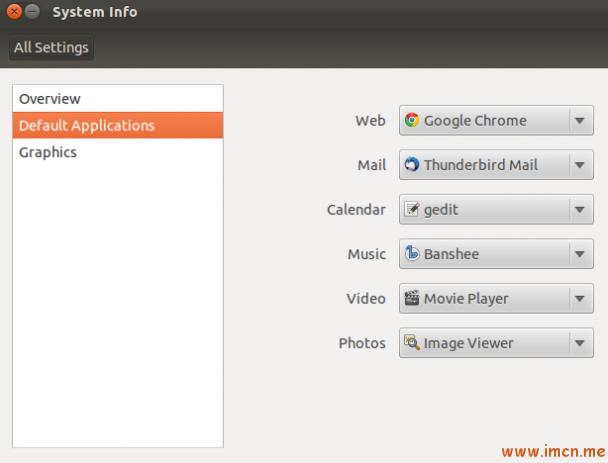Select Overview in the sidebar
This screenshot has height=463, width=608.
[118, 99]
